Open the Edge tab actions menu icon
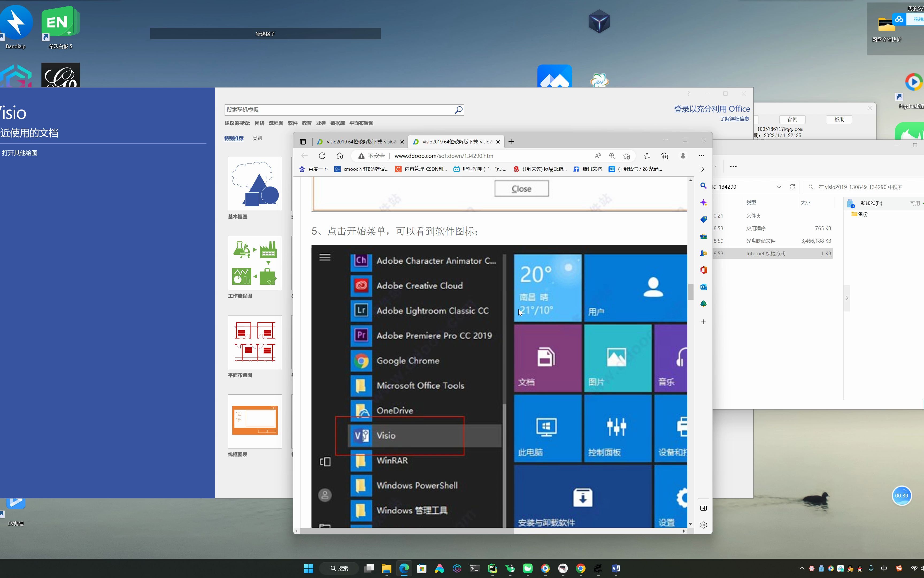Viewport: 924px width, 578px height. [303, 142]
